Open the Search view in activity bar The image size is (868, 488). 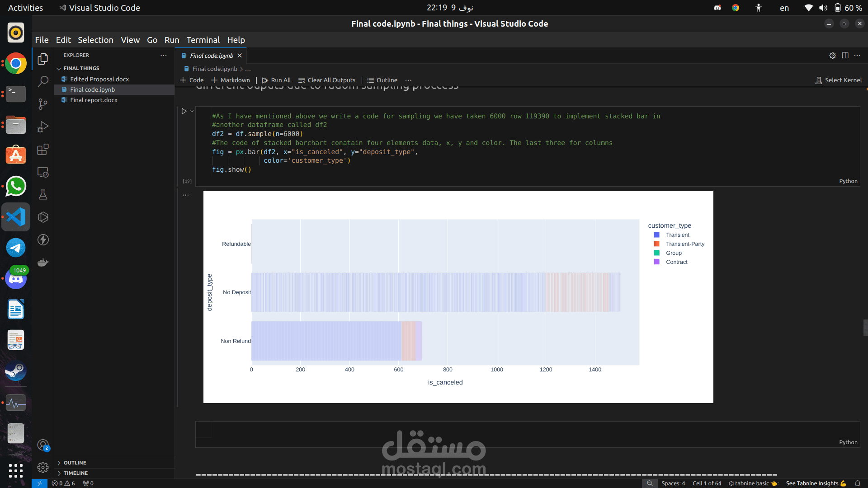[x=43, y=81]
